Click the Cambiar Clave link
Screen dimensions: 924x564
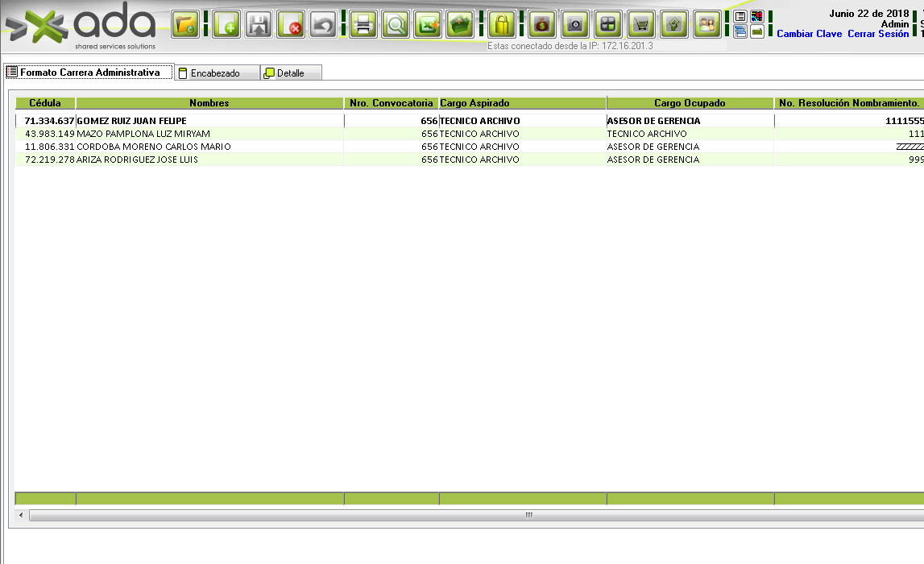click(x=809, y=34)
